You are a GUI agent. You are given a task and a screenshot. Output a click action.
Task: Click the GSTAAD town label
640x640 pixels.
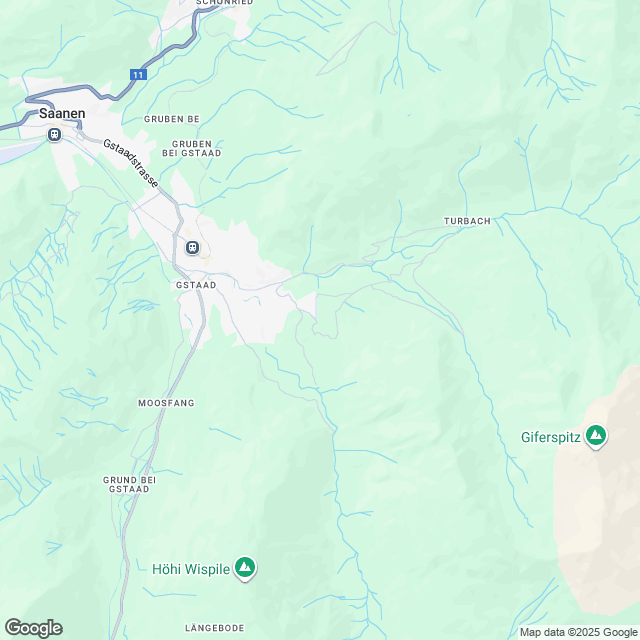point(196,285)
